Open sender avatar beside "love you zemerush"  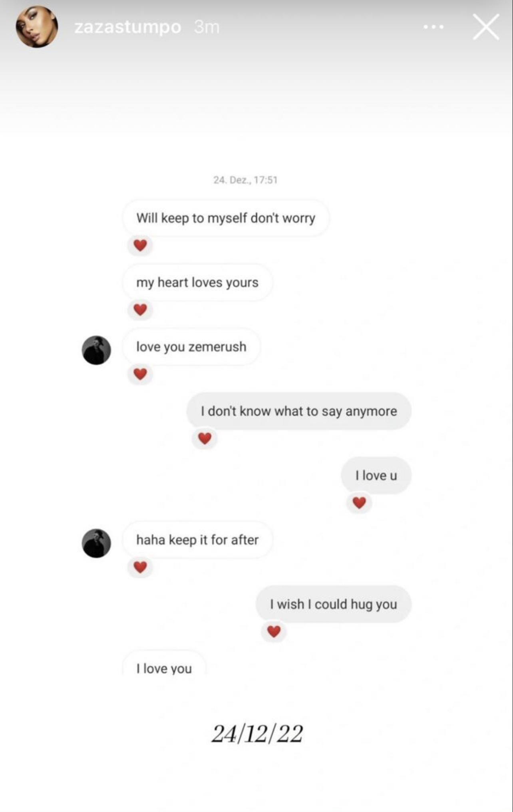(x=96, y=350)
